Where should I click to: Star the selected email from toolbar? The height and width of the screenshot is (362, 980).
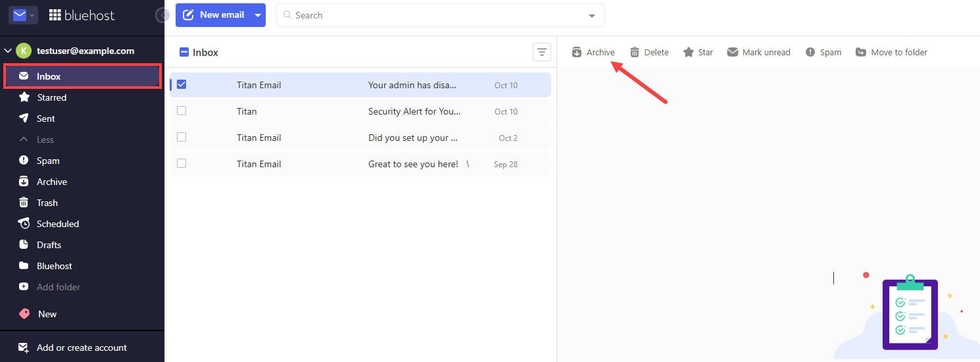click(x=698, y=52)
